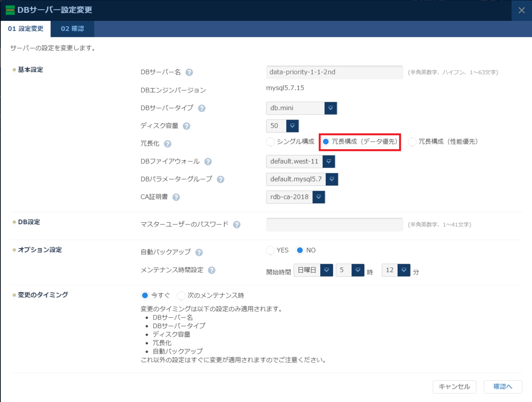Expand the ディスク容量 dropdown showing 50
Viewport: 532px width, 402px height.
coord(293,126)
